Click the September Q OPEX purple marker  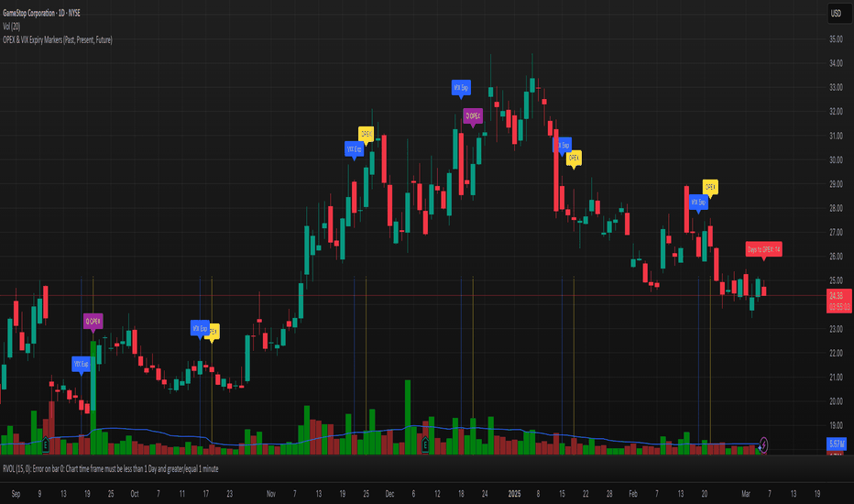pos(93,322)
